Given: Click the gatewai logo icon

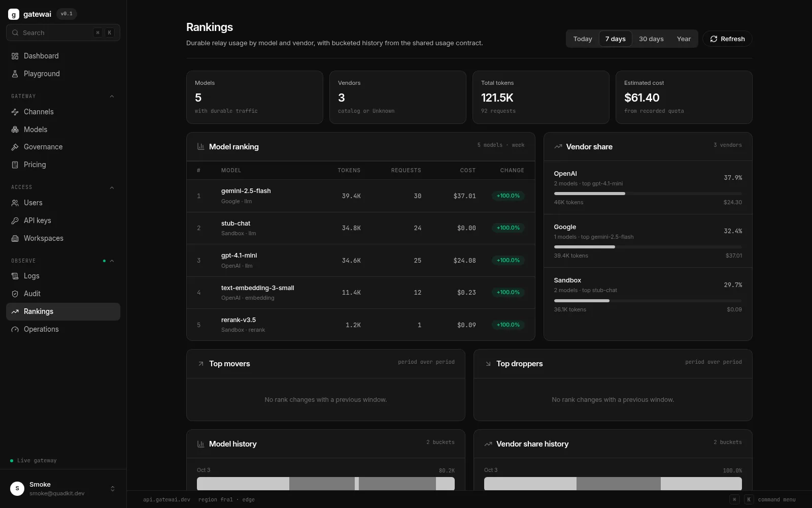Looking at the screenshot, I should pyautogui.click(x=14, y=14).
